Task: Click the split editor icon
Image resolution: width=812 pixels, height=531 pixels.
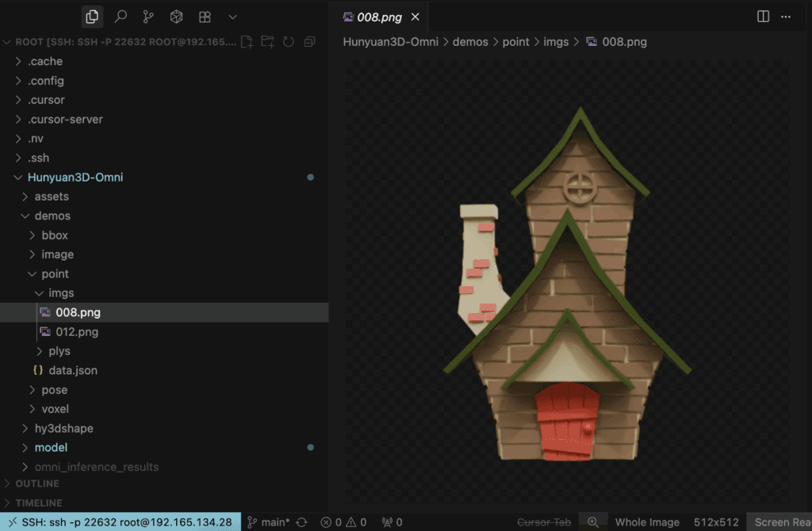Action: click(763, 17)
